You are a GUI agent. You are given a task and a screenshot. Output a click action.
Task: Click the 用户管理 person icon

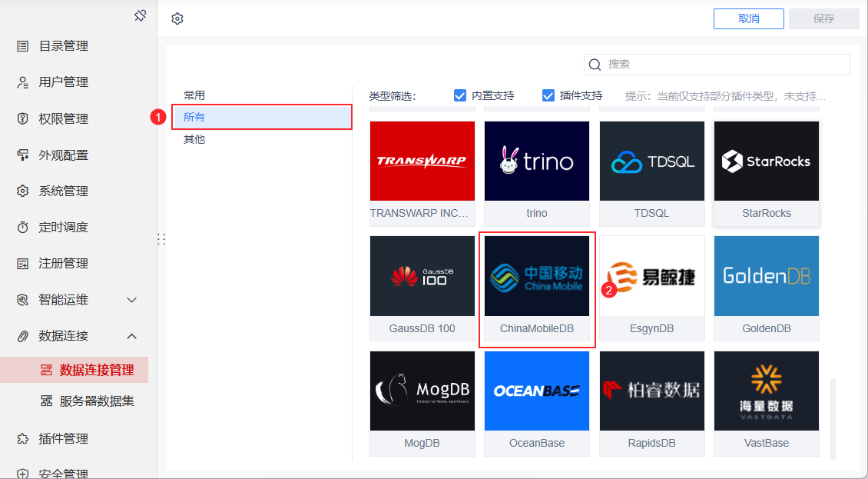[23, 82]
